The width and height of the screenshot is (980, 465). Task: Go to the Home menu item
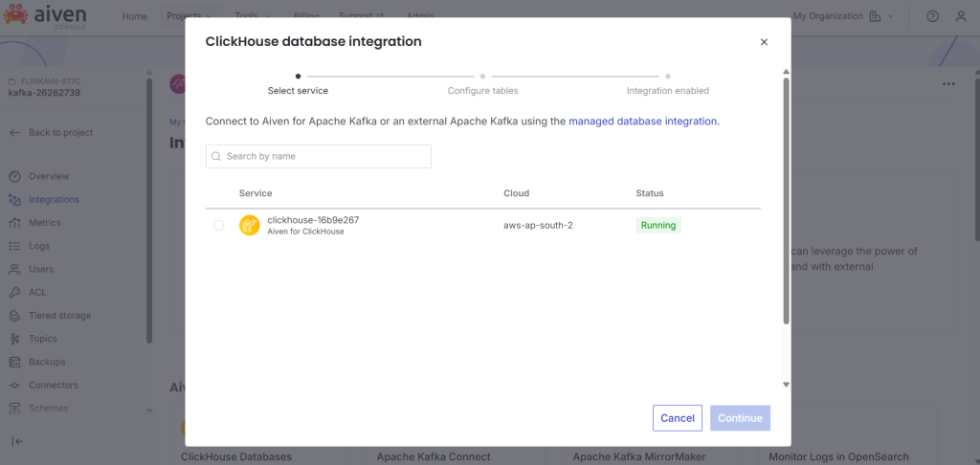pos(135,16)
